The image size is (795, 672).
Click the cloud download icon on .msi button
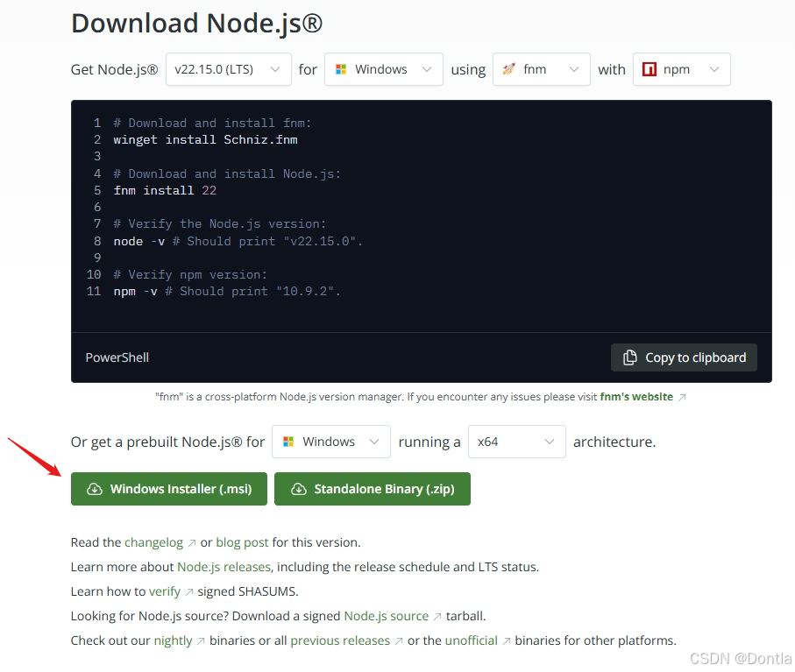[95, 489]
